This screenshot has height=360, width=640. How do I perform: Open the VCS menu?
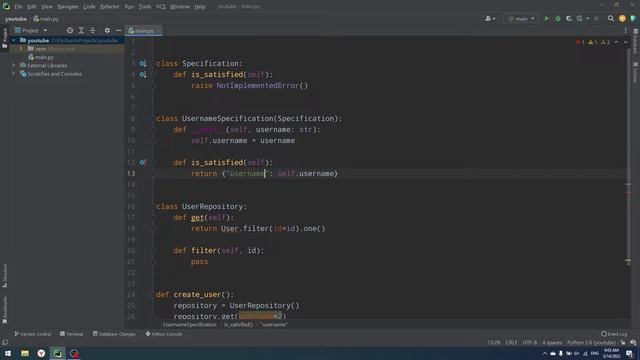pyautogui.click(x=160, y=7)
